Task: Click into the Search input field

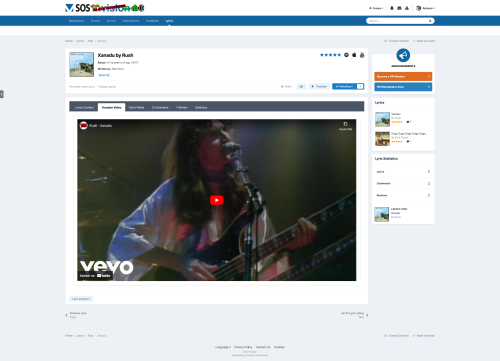Action: (397, 21)
